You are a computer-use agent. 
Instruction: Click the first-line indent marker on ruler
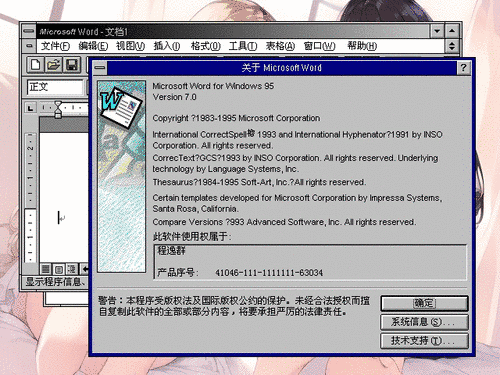[x=58, y=104]
